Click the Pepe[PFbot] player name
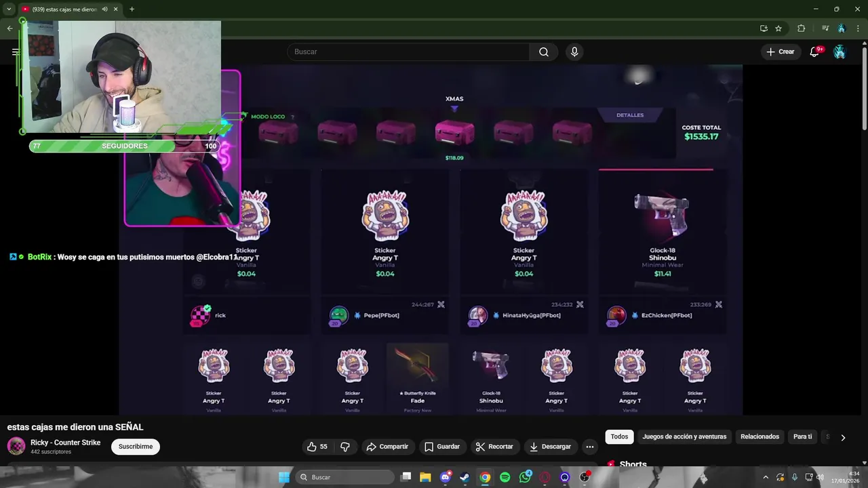The image size is (868, 488). [381, 315]
